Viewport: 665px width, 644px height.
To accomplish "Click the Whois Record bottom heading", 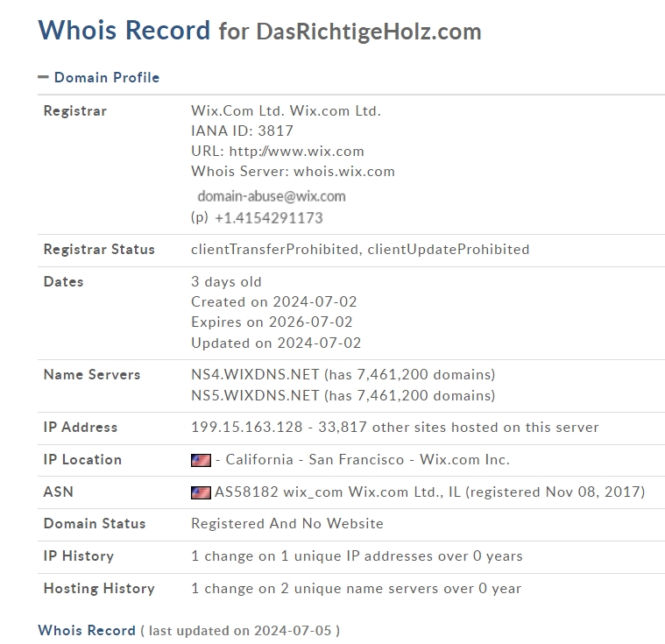I will tap(87, 631).
